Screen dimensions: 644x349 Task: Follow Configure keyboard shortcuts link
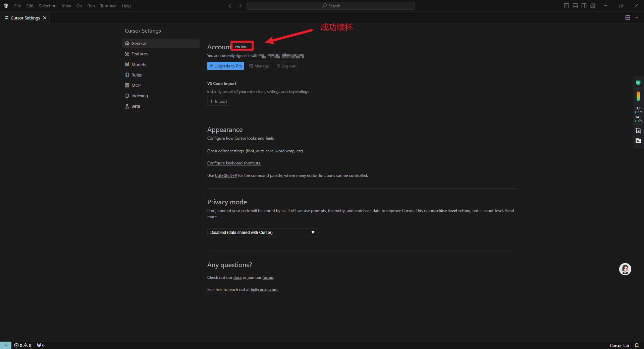(x=234, y=163)
